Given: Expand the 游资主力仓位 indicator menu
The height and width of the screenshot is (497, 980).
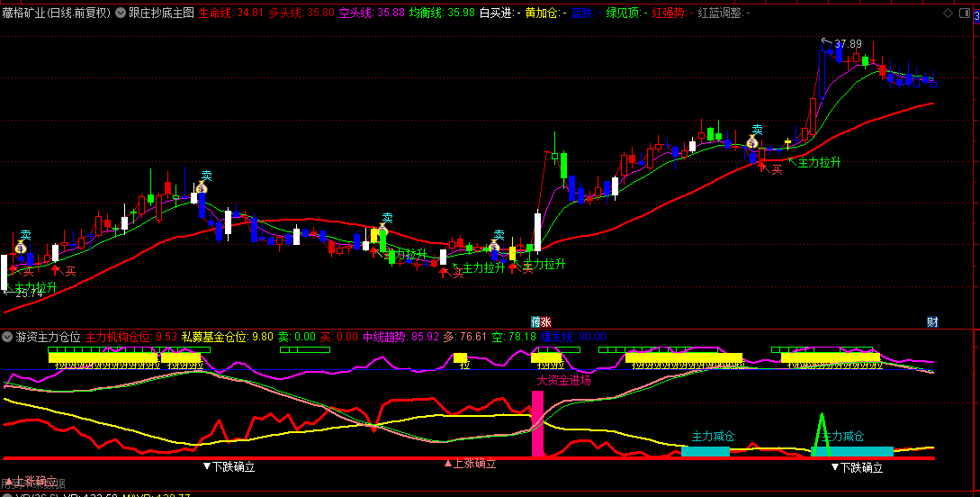Looking at the screenshot, I should tap(7, 337).
